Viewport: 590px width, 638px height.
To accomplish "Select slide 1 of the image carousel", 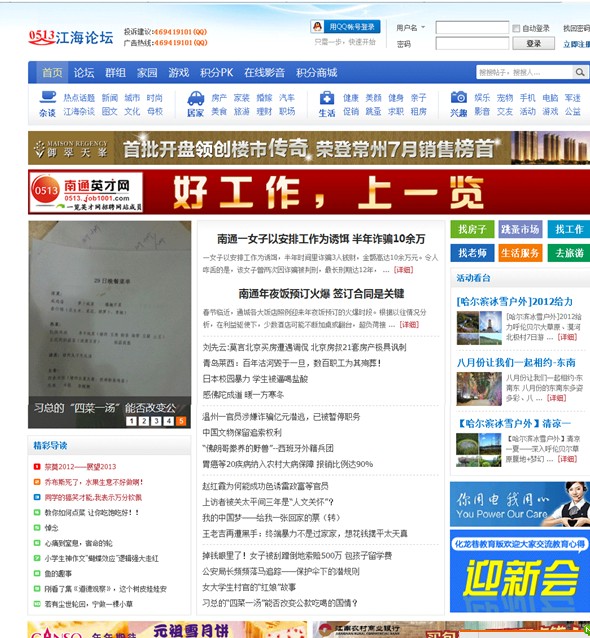I will click(x=131, y=421).
